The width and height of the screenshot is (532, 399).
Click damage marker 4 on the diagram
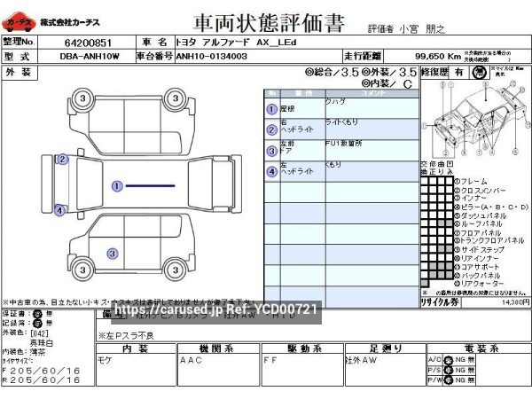click(x=59, y=211)
